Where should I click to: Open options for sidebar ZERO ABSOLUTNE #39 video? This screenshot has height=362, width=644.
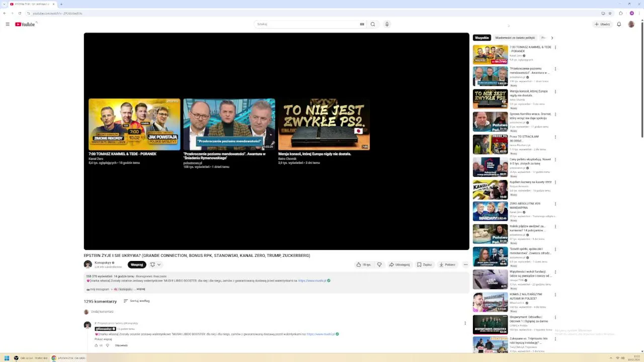click(555, 204)
